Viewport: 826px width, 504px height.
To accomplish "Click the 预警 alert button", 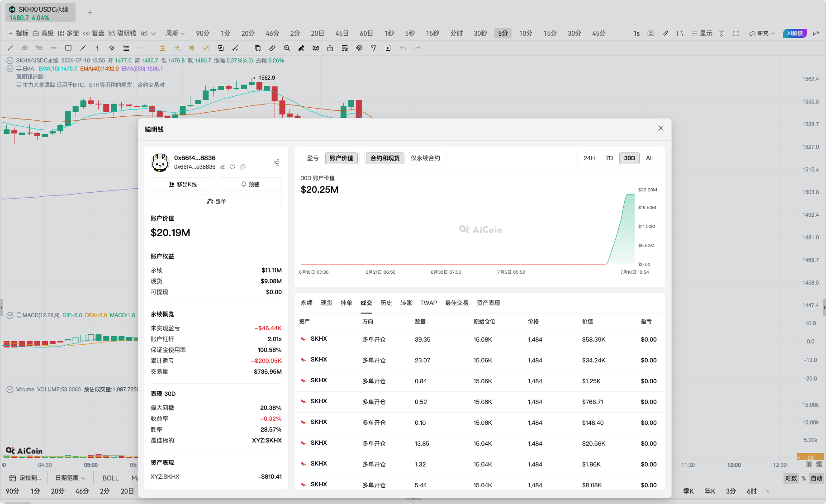I will 250,184.
